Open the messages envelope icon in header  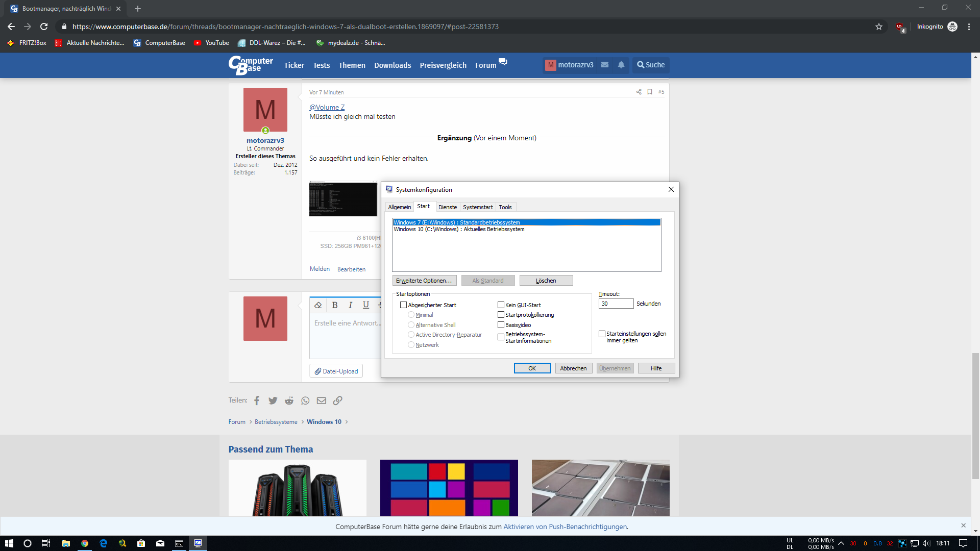tap(605, 65)
